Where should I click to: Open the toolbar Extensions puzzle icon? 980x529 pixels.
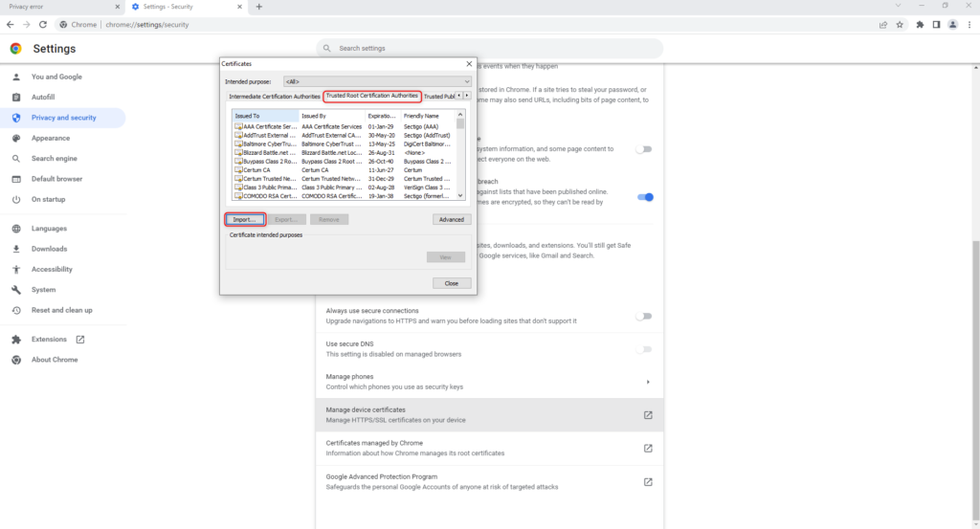(920, 24)
